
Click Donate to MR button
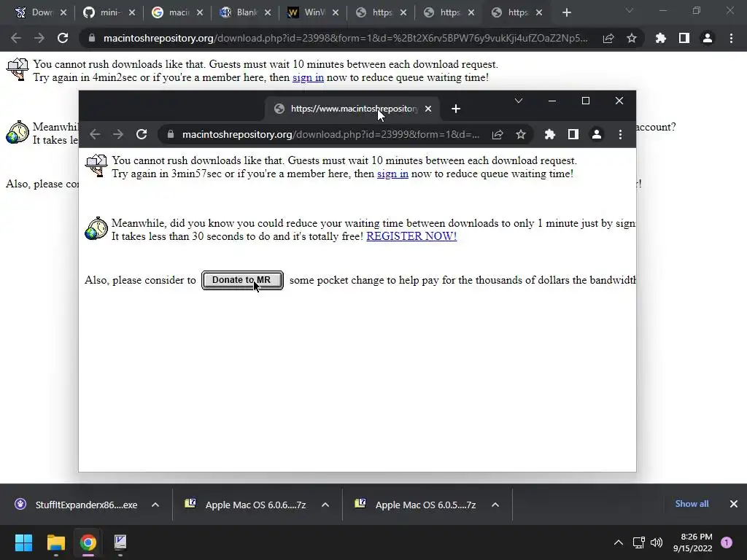[x=242, y=280]
